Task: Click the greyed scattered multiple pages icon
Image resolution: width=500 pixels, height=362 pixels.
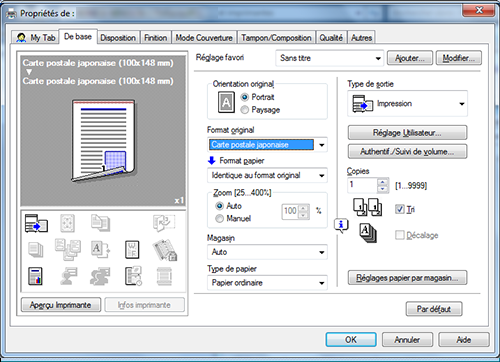Action: point(68,249)
